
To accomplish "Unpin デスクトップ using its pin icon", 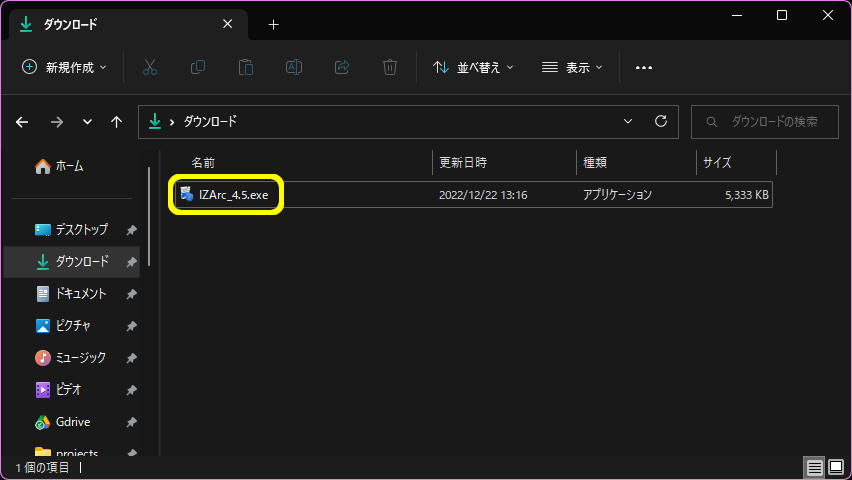I will (x=131, y=230).
